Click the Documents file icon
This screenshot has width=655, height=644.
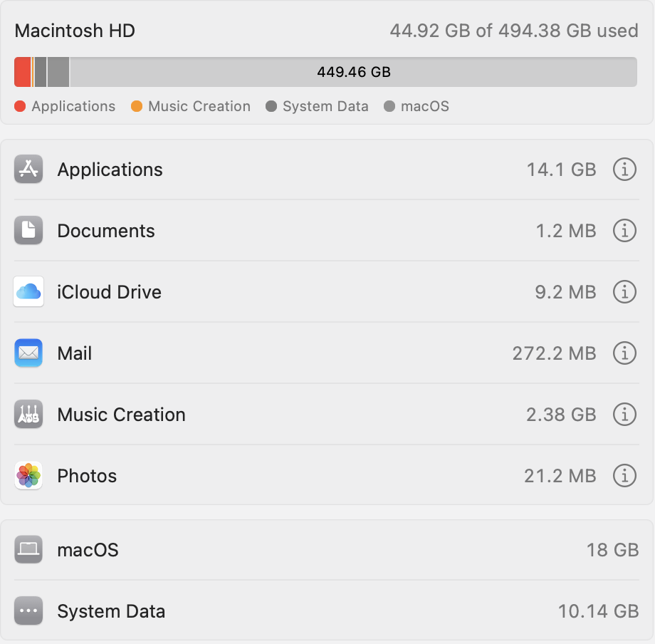28,231
